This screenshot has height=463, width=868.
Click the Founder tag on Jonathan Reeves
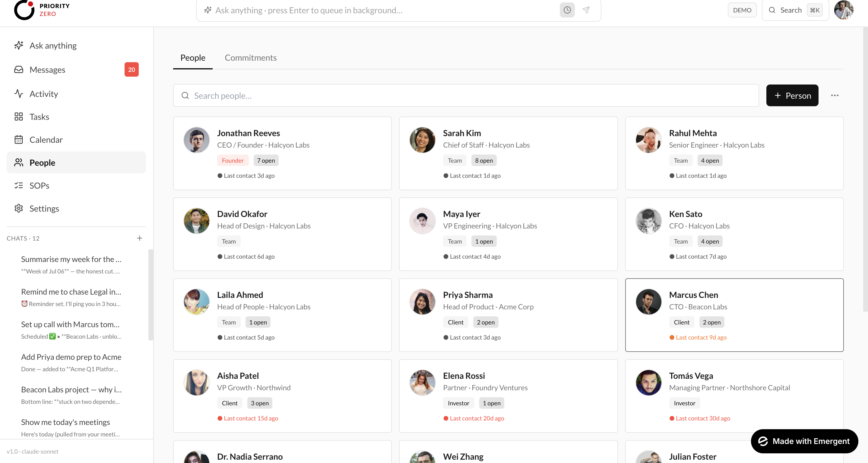(233, 161)
